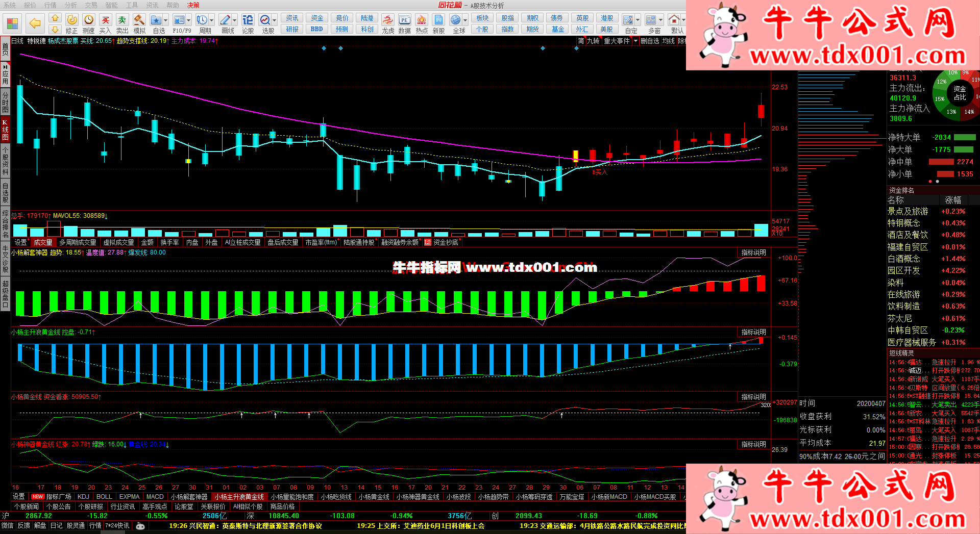This screenshot has width=980, height=534.
Task: Expand the 选股 dropdown arrow
Action: 275,20
